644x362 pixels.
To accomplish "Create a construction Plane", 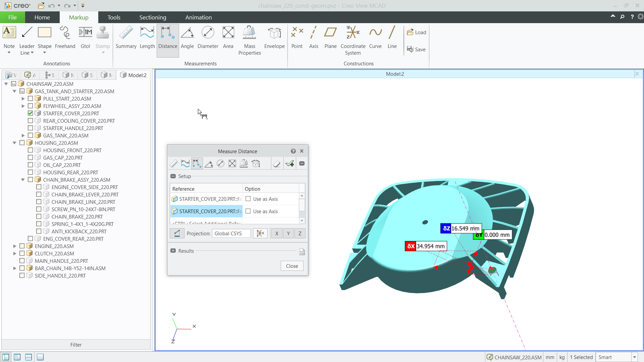I will [x=330, y=38].
